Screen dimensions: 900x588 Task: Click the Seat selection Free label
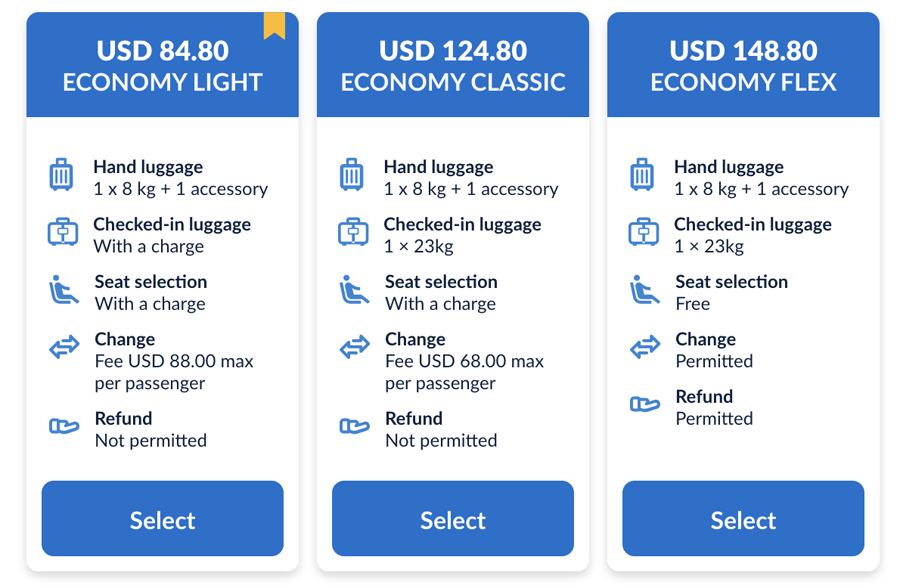click(x=731, y=292)
